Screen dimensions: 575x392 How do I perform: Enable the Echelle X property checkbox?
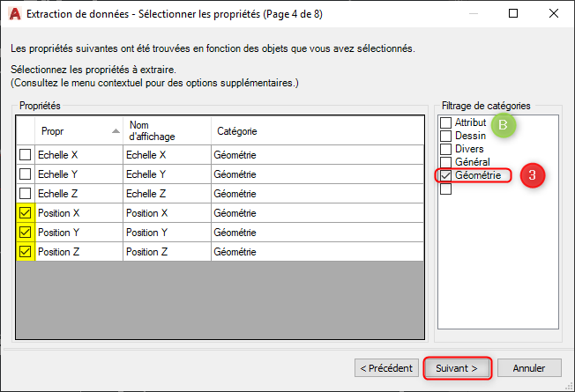pos(26,154)
